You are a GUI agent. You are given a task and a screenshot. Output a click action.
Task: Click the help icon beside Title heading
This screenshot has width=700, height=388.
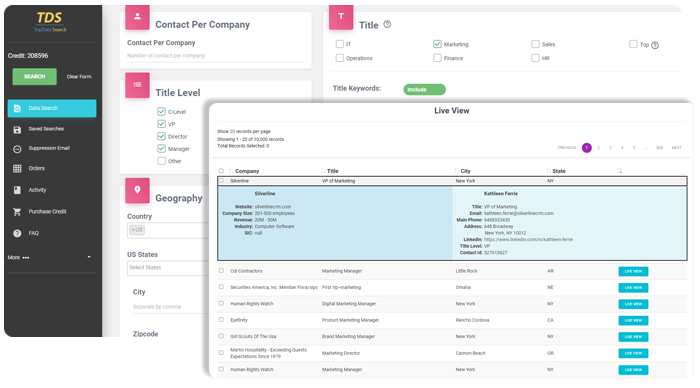coord(387,25)
